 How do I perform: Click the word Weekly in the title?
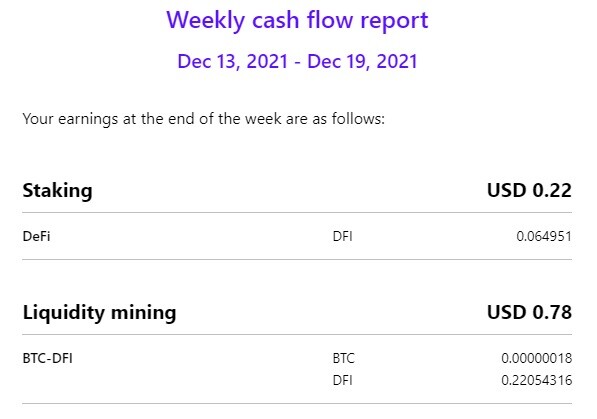coord(206,20)
